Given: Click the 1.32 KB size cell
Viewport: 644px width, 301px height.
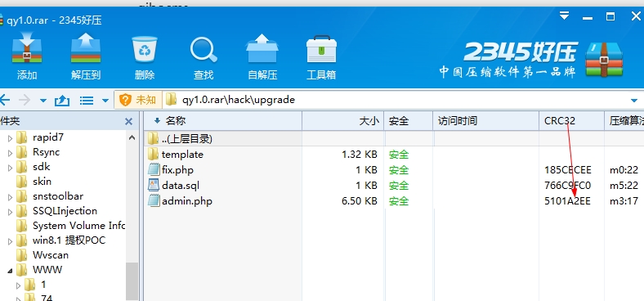Looking at the screenshot, I should click(x=360, y=155).
